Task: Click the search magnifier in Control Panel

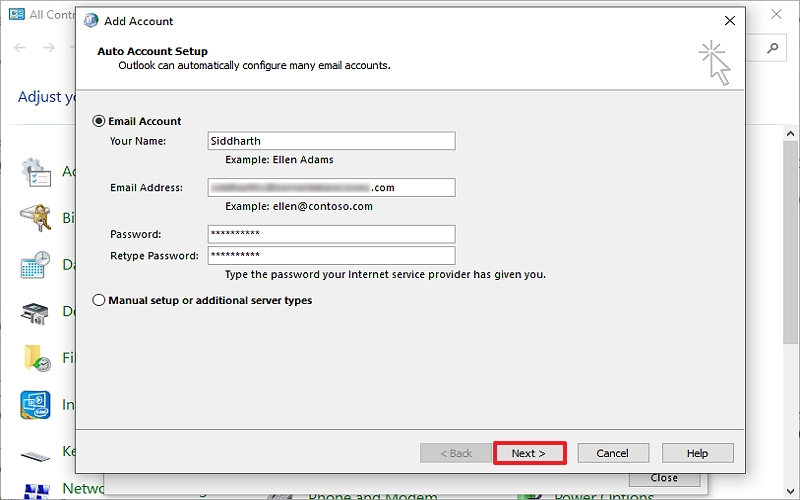Action: 773,47
